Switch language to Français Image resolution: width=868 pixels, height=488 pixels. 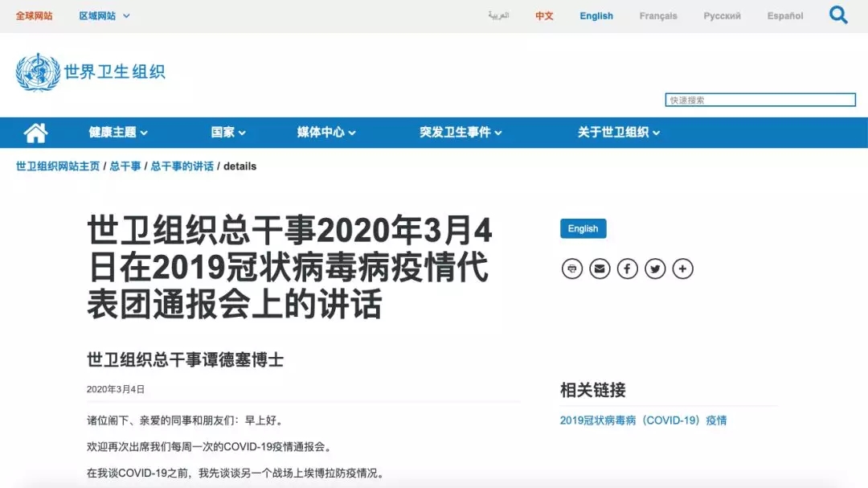click(x=658, y=16)
